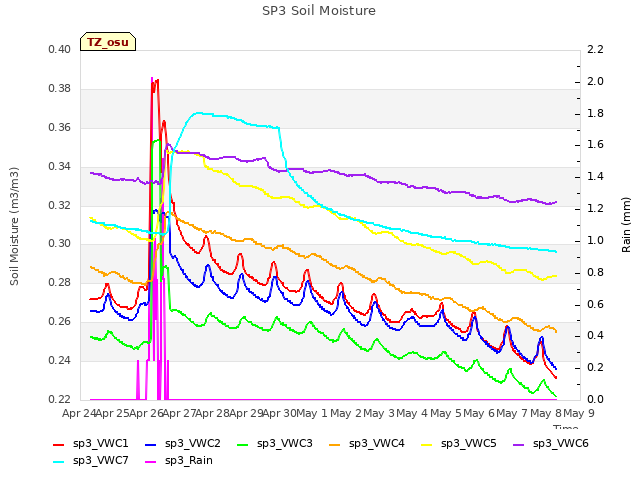Click the sp3_VWC2 legend label text

point(193,444)
